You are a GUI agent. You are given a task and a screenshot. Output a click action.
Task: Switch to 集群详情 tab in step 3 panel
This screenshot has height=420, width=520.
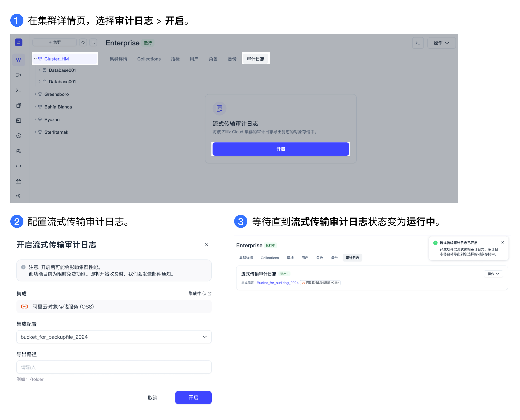point(246,258)
